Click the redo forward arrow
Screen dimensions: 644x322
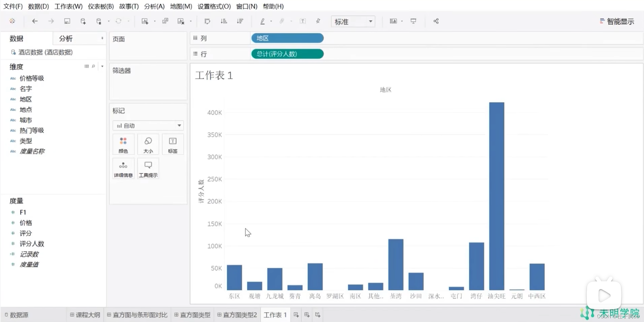point(51,21)
